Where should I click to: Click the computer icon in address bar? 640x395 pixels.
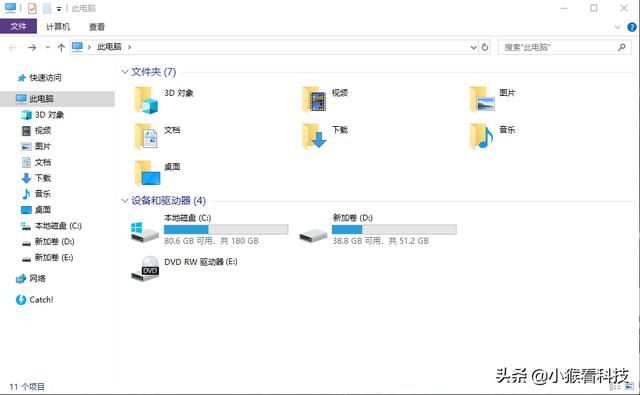click(x=77, y=47)
